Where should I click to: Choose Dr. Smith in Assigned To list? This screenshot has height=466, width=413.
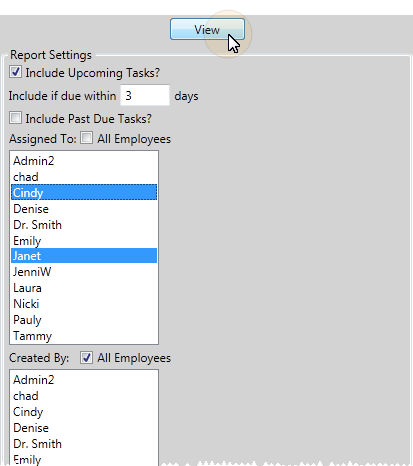pos(84,225)
